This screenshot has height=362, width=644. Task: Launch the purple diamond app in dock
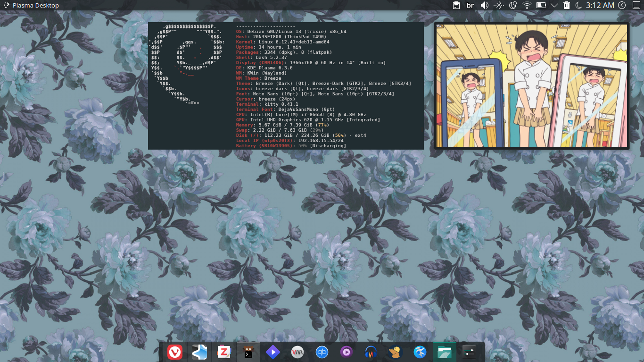pos(273,352)
